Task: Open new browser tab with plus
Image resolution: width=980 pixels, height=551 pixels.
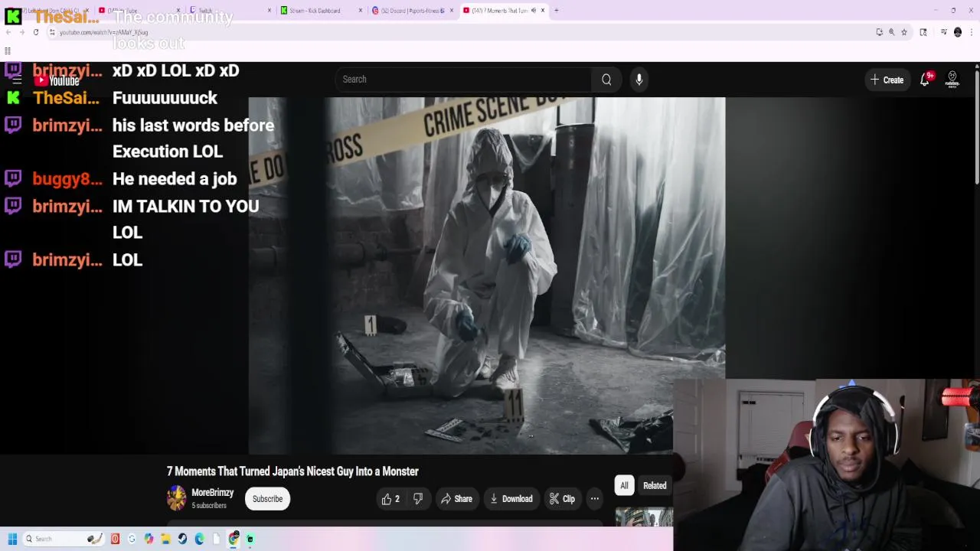Action: point(557,11)
